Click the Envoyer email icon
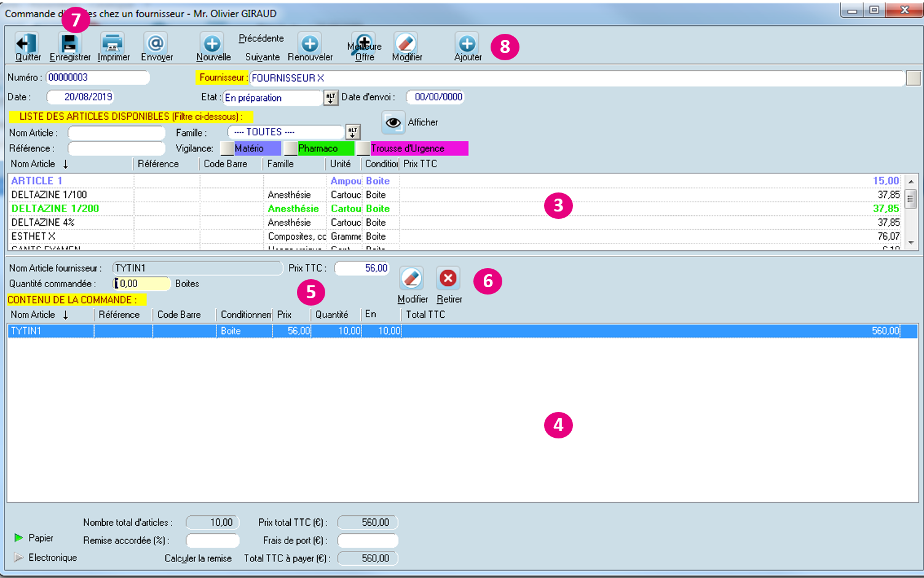Image resolution: width=924 pixels, height=578 pixels. tap(156, 43)
